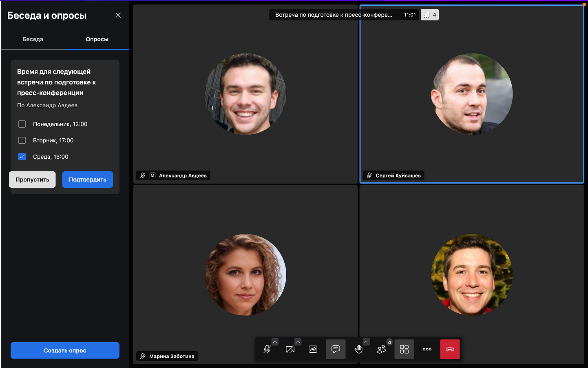Turn on the camera in the toolbar

[x=290, y=350]
